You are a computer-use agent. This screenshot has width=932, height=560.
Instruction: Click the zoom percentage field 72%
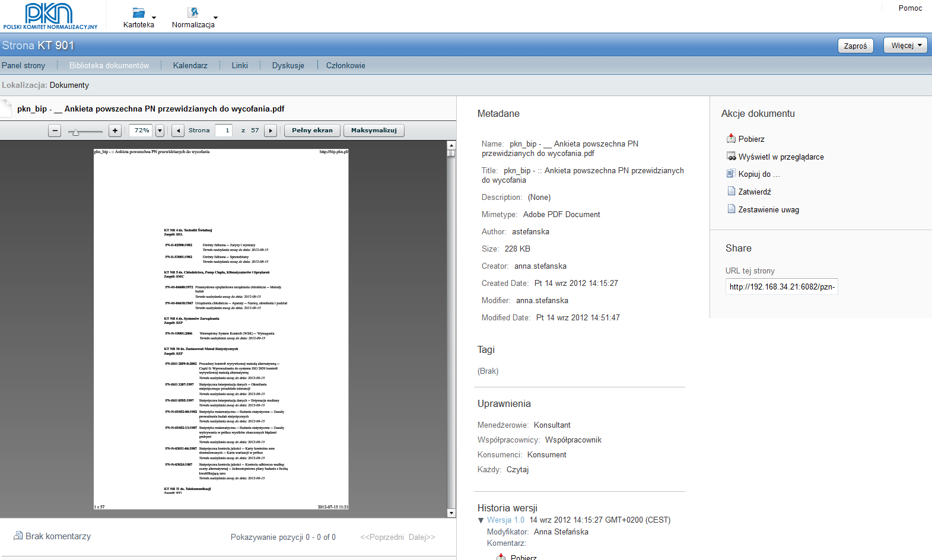(142, 131)
